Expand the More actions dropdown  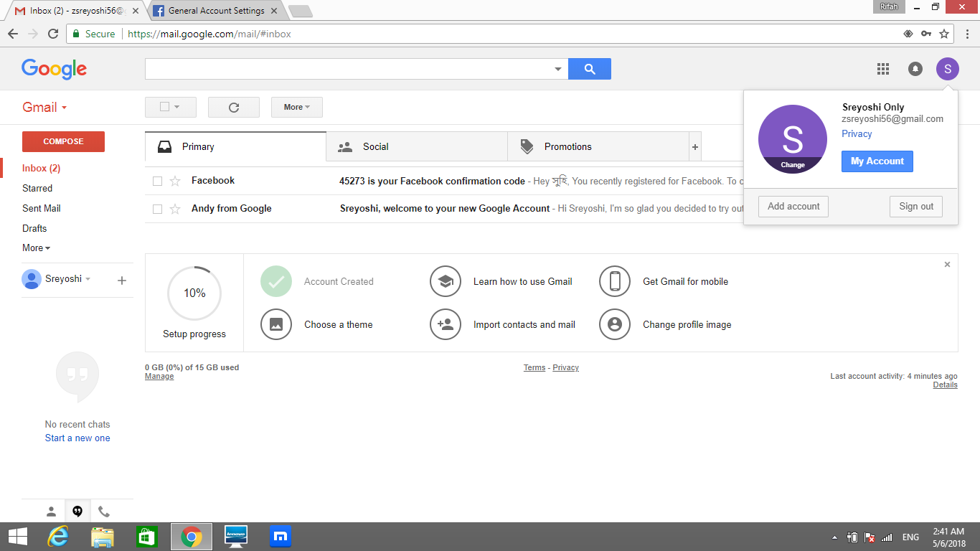tap(297, 107)
